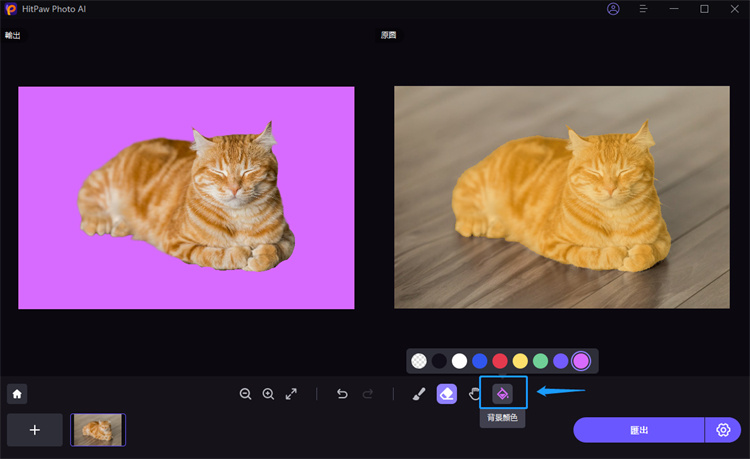Choose the white background swatch
Screen dimensions: 750x459
click(x=459, y=361)
